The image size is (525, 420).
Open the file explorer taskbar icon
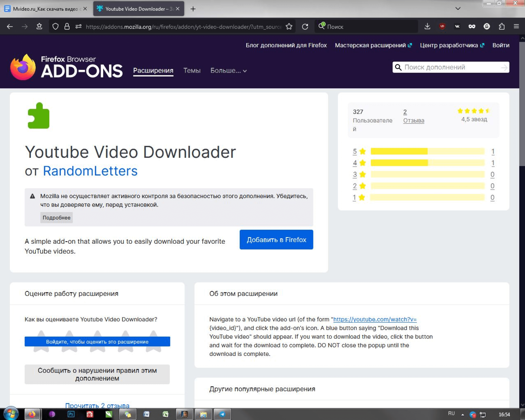pyautogui.click(x=203, y=414)
